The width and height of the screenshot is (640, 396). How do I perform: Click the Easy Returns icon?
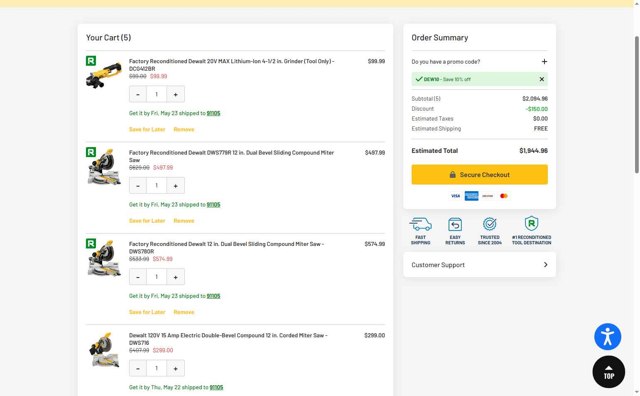pyautogui.click(x=455, y=225)
